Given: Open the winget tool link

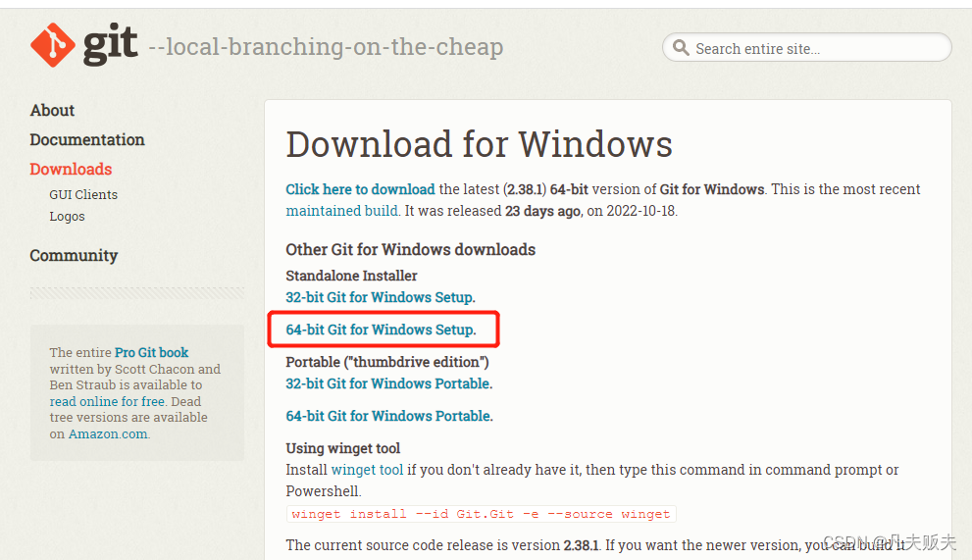Looking at the screenshot, I should tap(367, 470).
